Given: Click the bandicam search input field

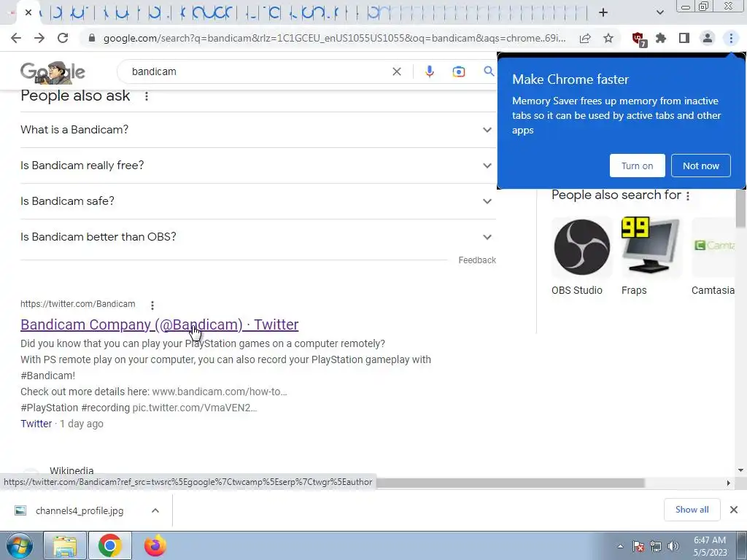Looking at the screenshot, I should tap(258, 71).
